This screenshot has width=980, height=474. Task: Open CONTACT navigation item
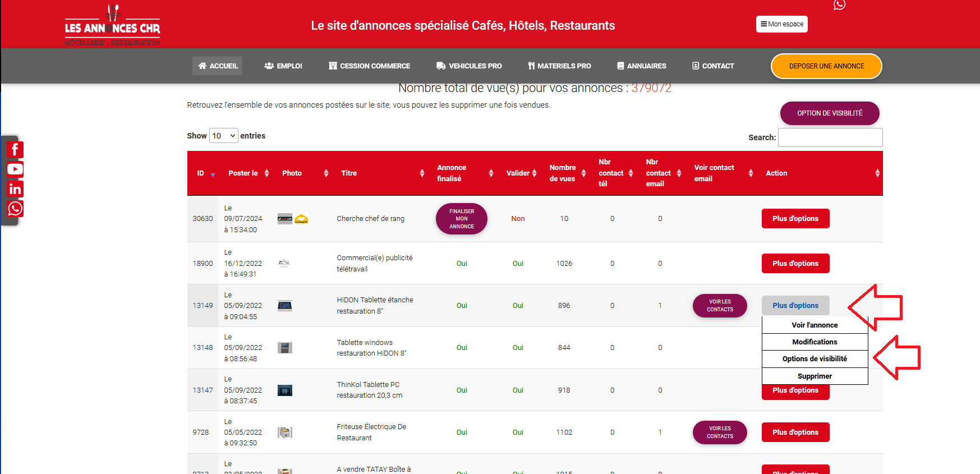(713, 66)
